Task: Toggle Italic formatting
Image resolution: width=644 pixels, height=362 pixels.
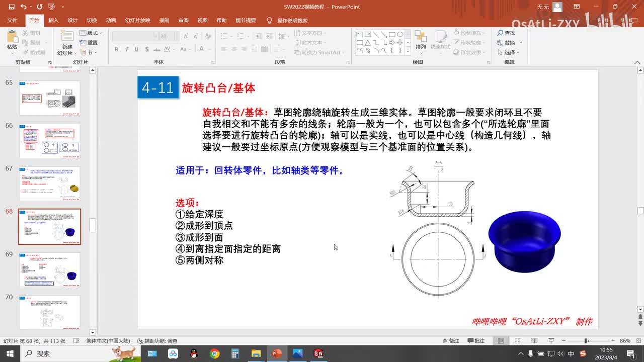Action: (127, 49)
